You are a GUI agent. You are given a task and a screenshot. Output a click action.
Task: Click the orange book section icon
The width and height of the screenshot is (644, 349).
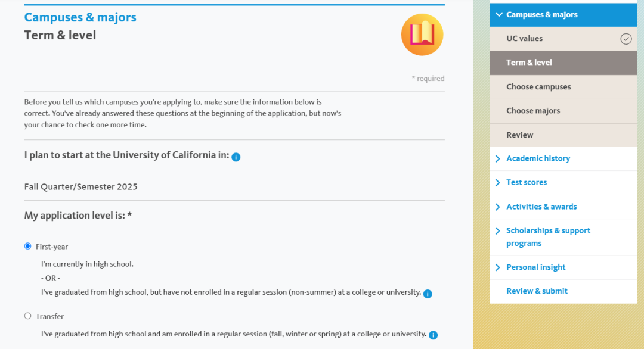[422, 35]
